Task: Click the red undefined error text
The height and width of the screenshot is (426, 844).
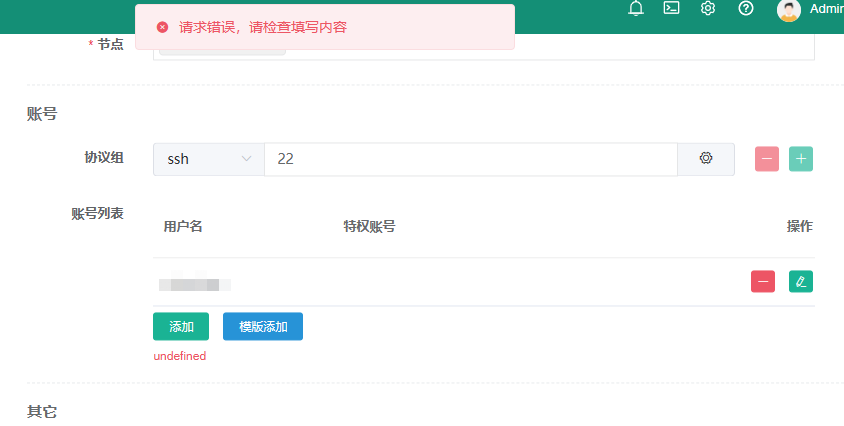Action: [x=180, y=356]
